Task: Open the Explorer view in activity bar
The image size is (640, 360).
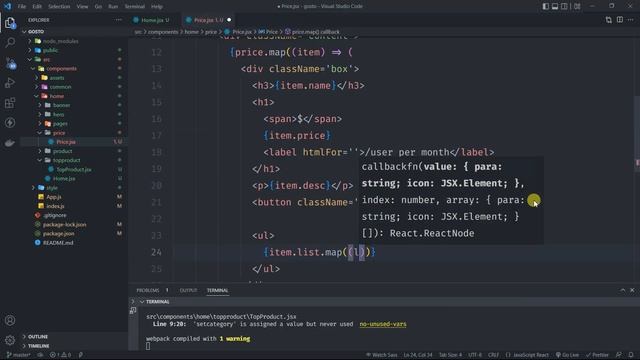Action: coord(10,23)
